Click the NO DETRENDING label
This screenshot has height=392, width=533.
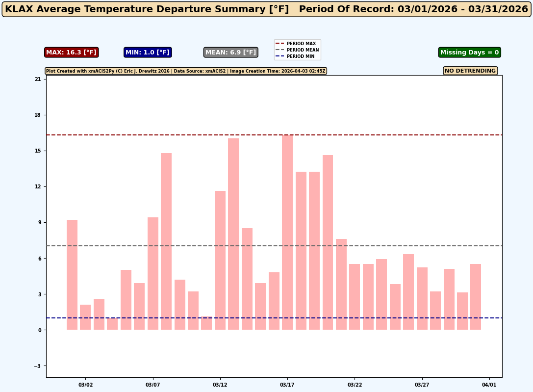(470, 71)
